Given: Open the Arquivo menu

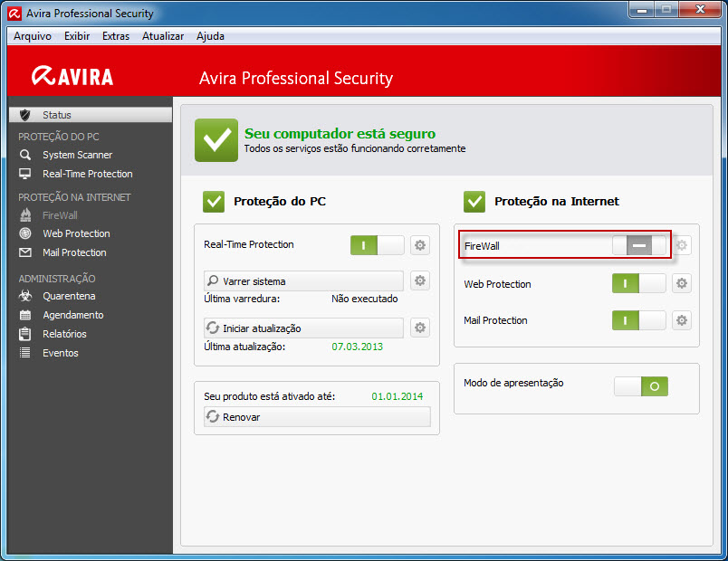Looking at the screenshot, I should [x=33, y=36].
